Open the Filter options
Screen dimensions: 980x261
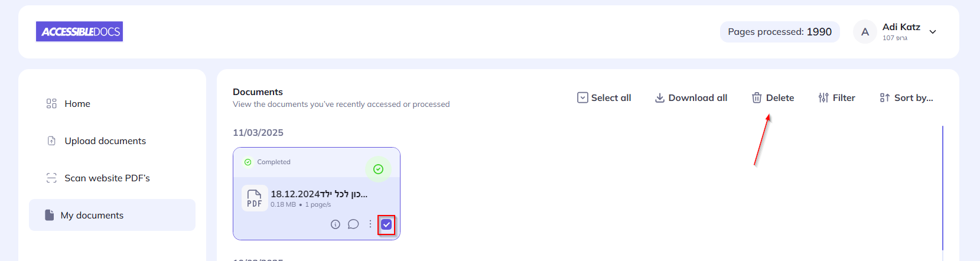click(837, 98)
